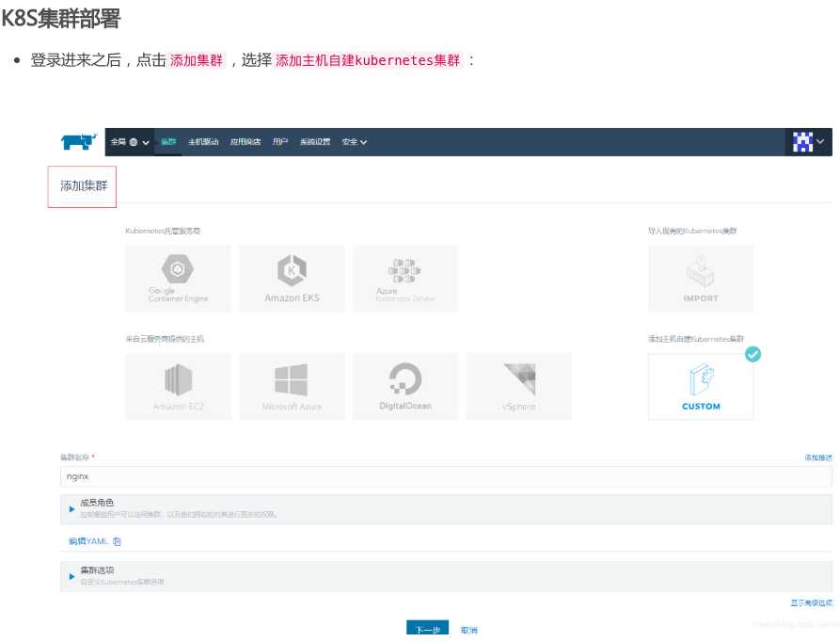Screen dimensions: 840x642
Task: Click the copy icon beside 编辑YAML
Action: (118, 542)
